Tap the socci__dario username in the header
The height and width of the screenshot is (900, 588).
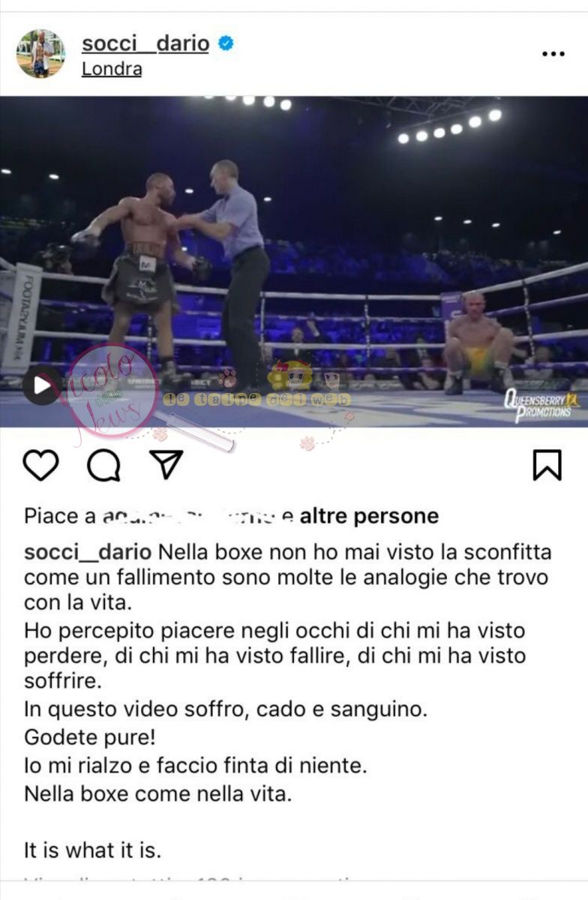[145, 43]
